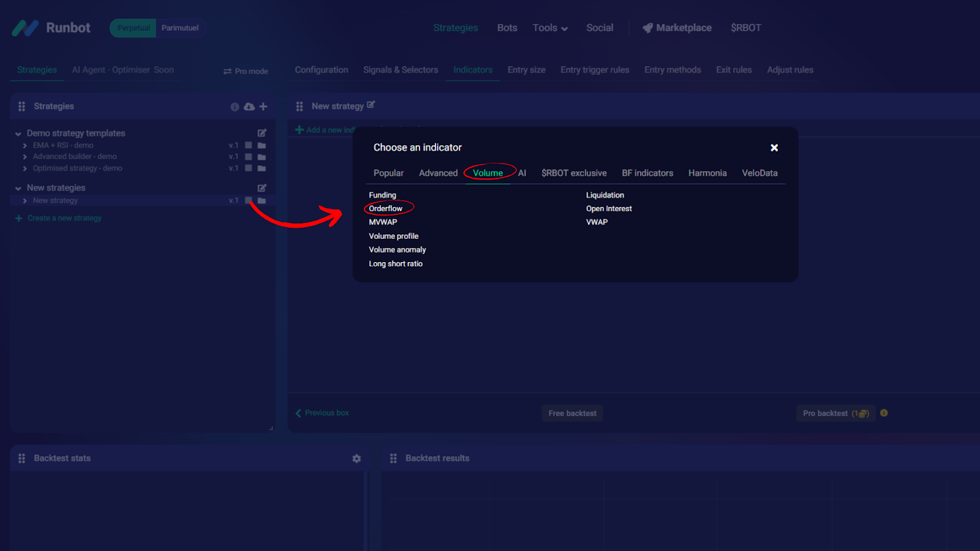Open the Strategies panel info icon

(x=235, y=107)
